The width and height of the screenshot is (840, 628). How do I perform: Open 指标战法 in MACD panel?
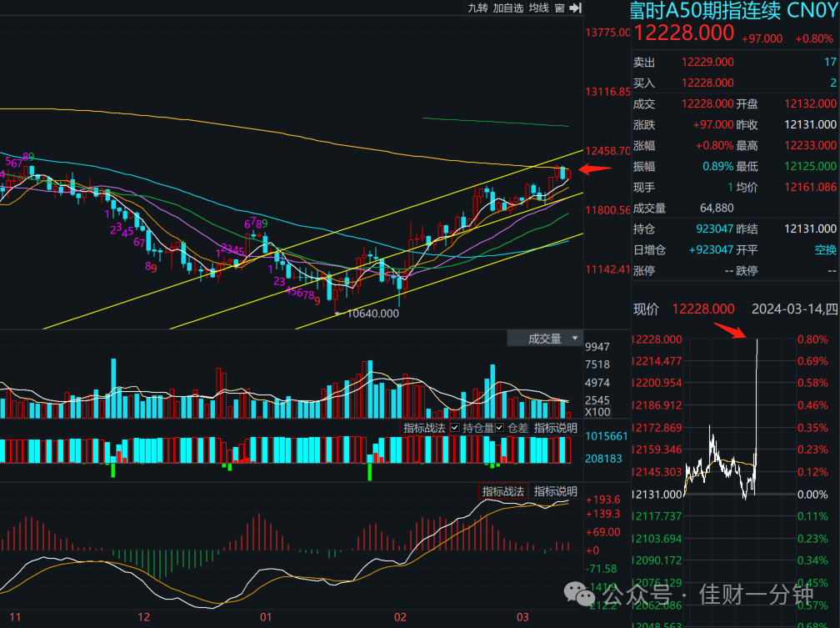point(503,491)
